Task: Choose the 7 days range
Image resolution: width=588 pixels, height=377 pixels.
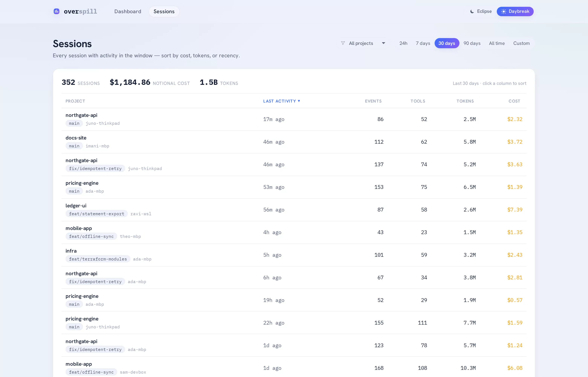Action: click(423, 43)
